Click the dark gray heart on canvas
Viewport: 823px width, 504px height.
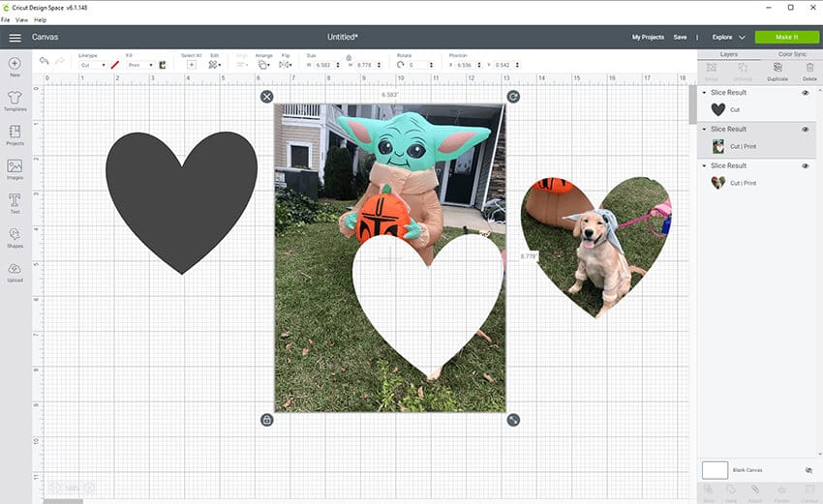point(182,203)
